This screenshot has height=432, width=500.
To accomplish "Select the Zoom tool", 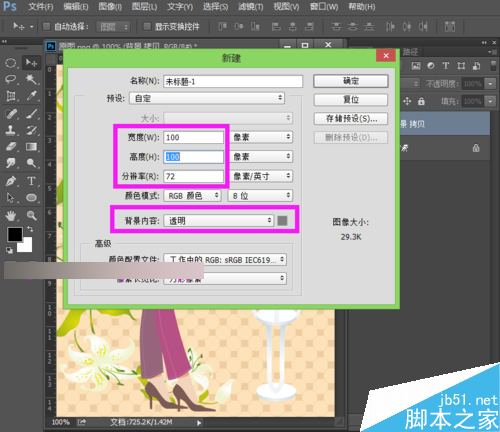I will click(x=31, y=216).
